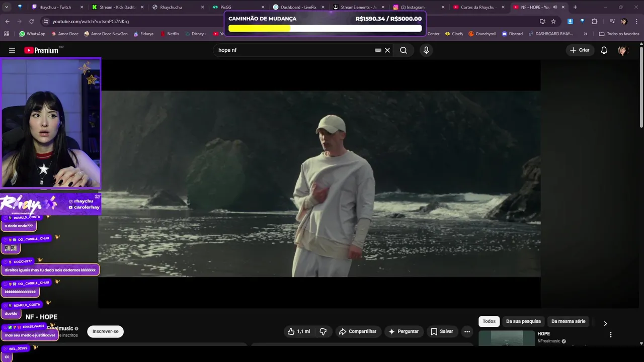This screenshot has width=644, height=362.
Task: Open Chrome three-dot menu
Action: (x=637, y=22)
